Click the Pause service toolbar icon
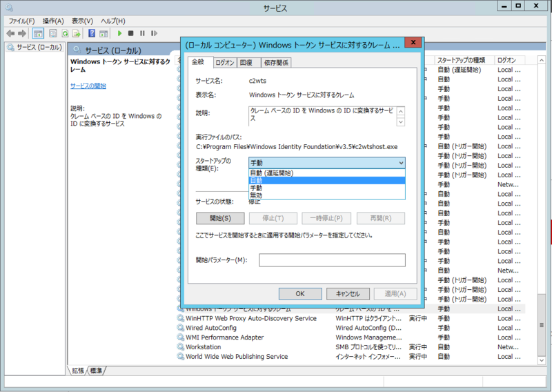Screen dimensions: 552x392 tap(142, 33)
